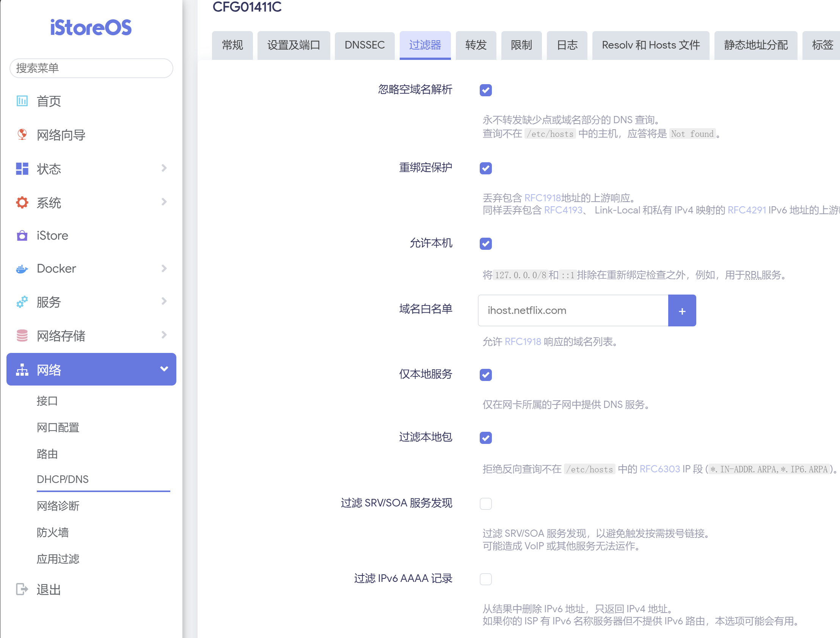Expand the 系统 submenu arrow
The image size is (840, 638).
164,202
